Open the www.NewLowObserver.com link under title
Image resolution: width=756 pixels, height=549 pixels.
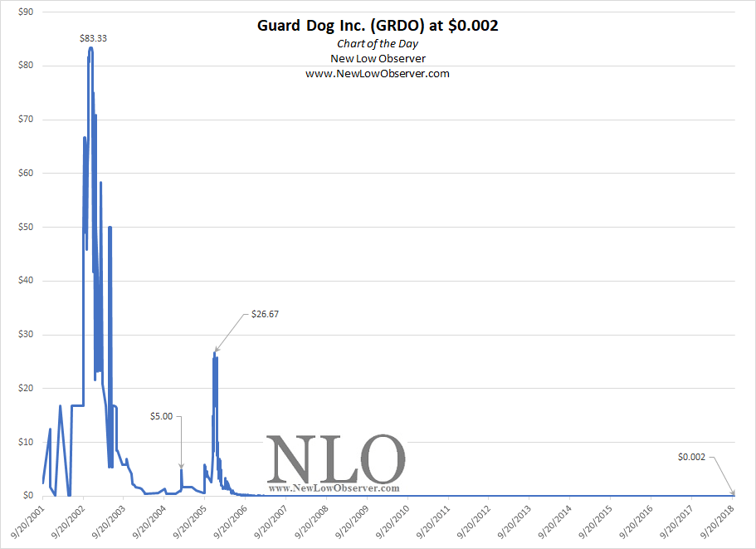click(x=378, y=74)
